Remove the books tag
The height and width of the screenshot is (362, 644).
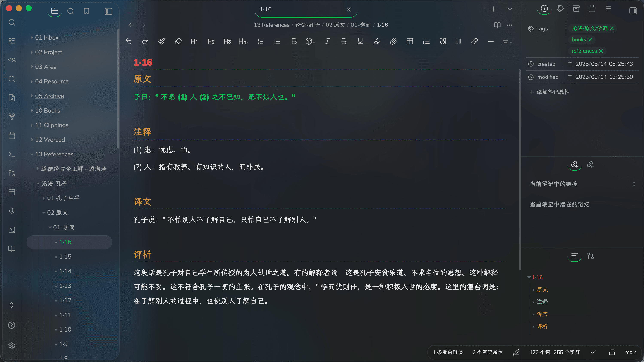(x=590, y=40)
